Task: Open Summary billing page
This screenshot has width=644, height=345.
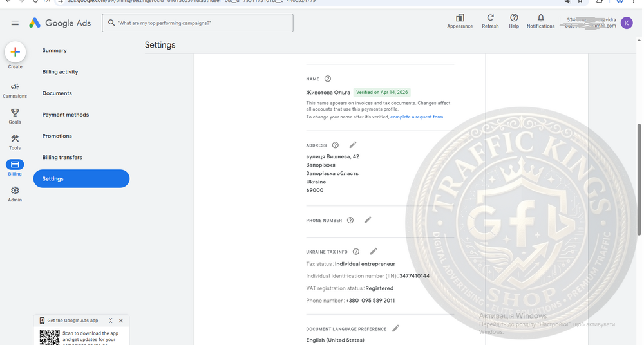Action: click(x=54, y=50)
